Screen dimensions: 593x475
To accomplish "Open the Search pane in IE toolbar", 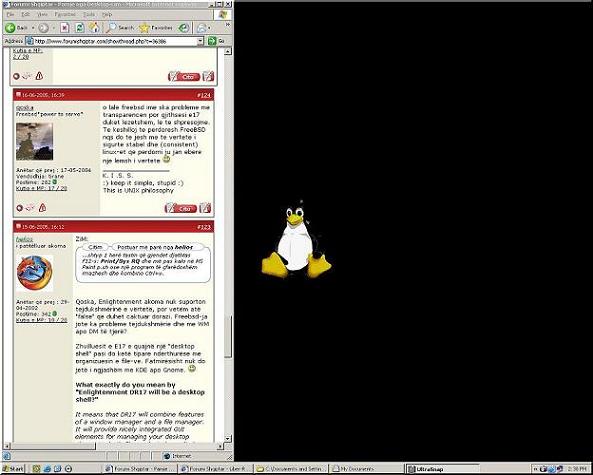I will 120,28.
